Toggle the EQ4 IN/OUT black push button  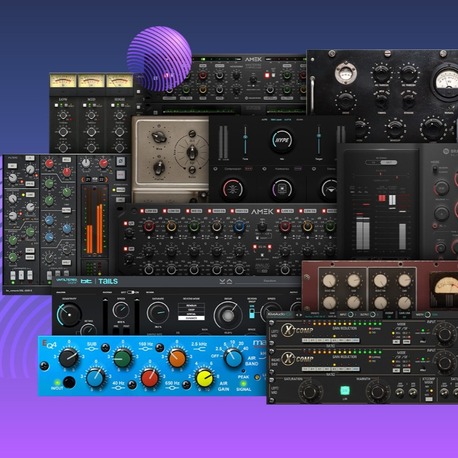tap(69, 382)
